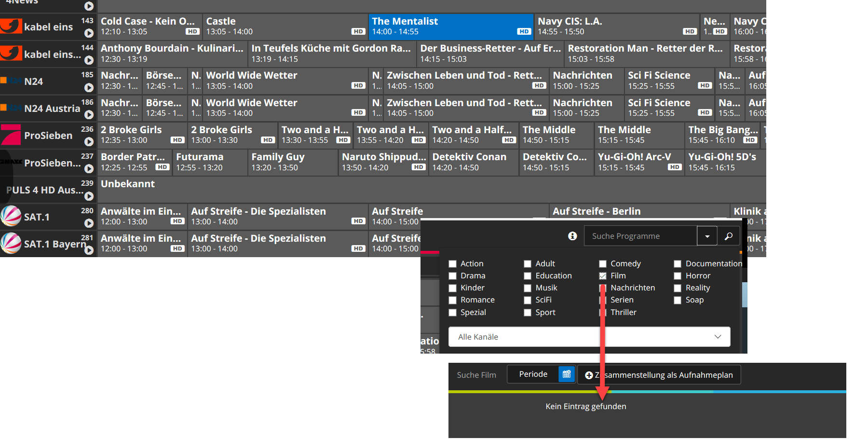Click the 2 Broke Girls 12:35 - 13:00 cell
868x439 pixels.
tap(142, 135)
